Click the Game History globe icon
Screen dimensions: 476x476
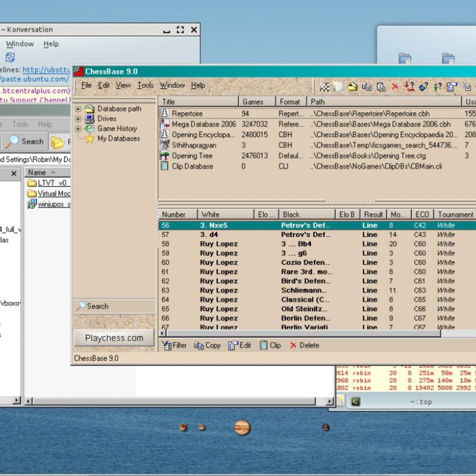pos(90,128)
